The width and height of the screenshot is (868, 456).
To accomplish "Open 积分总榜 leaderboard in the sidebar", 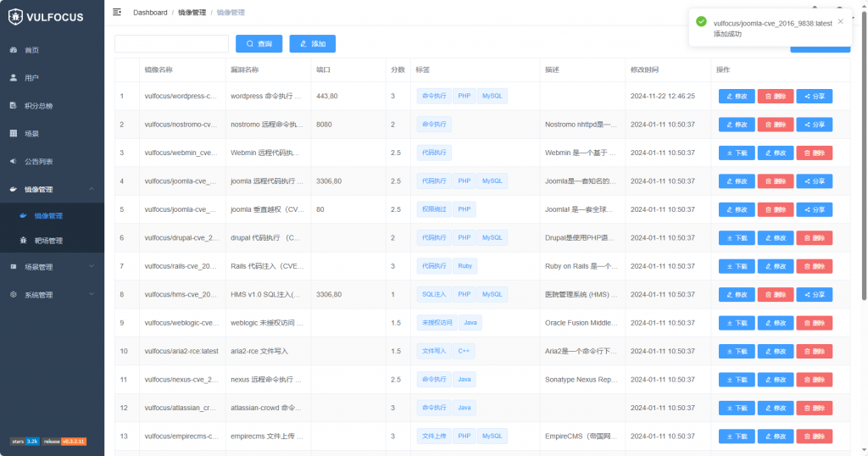I will click(38, 106).
